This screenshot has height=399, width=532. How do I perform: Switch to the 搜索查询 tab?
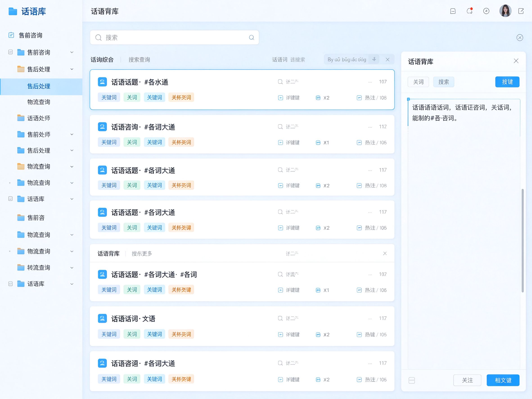[x=139, y=59]
